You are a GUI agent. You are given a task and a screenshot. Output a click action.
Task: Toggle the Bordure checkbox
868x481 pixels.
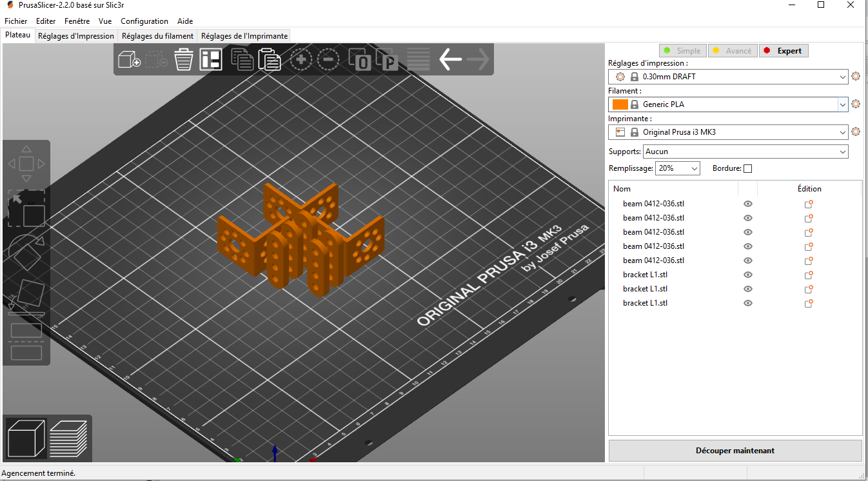747,169
